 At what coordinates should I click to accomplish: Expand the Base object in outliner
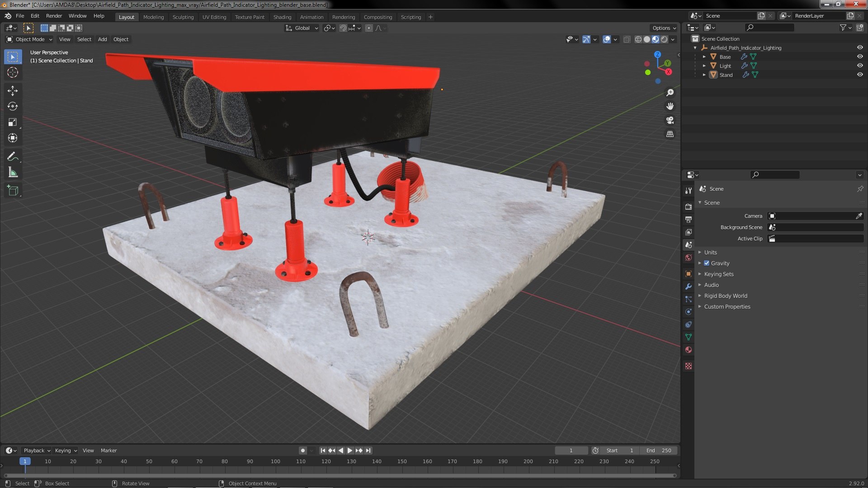tap(704, 56)
